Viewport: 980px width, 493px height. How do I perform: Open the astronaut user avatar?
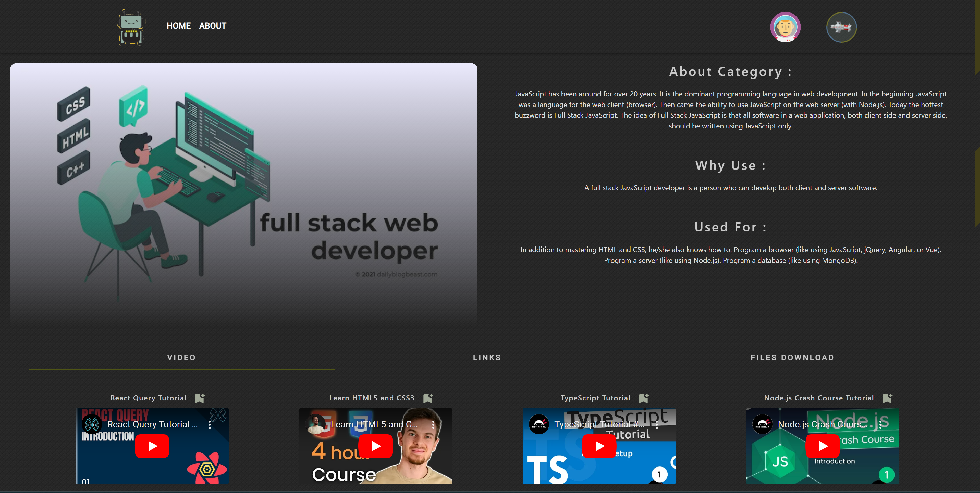[785, 27]
